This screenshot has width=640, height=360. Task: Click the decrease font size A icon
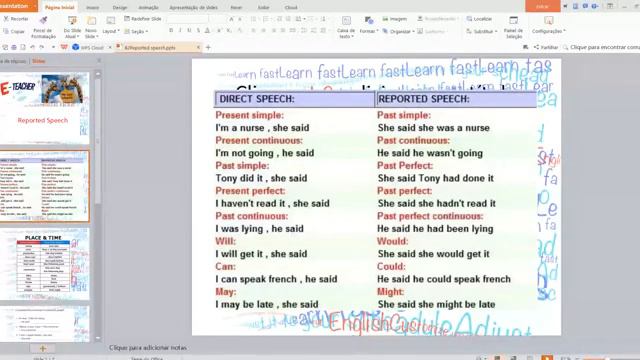point(240,19)
